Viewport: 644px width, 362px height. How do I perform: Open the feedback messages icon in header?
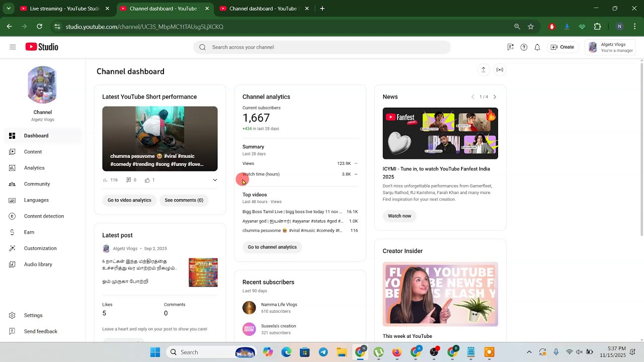tap(510, 47)
